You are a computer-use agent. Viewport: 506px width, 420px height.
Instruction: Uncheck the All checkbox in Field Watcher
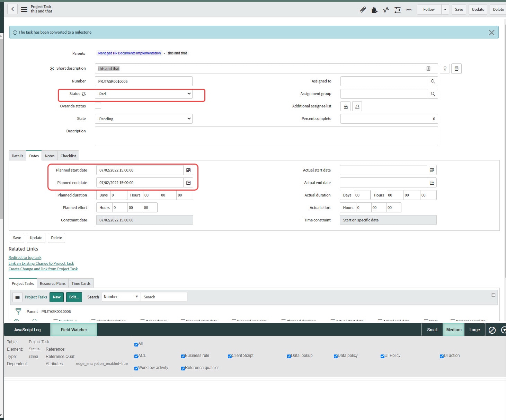tap(136, 344)
